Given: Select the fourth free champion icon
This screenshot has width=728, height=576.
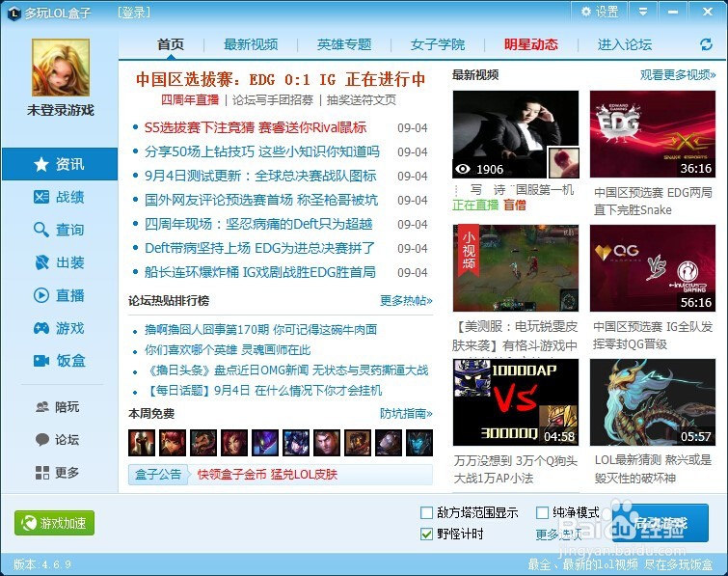Looking at the screenshot, I should tap(234, 443).
